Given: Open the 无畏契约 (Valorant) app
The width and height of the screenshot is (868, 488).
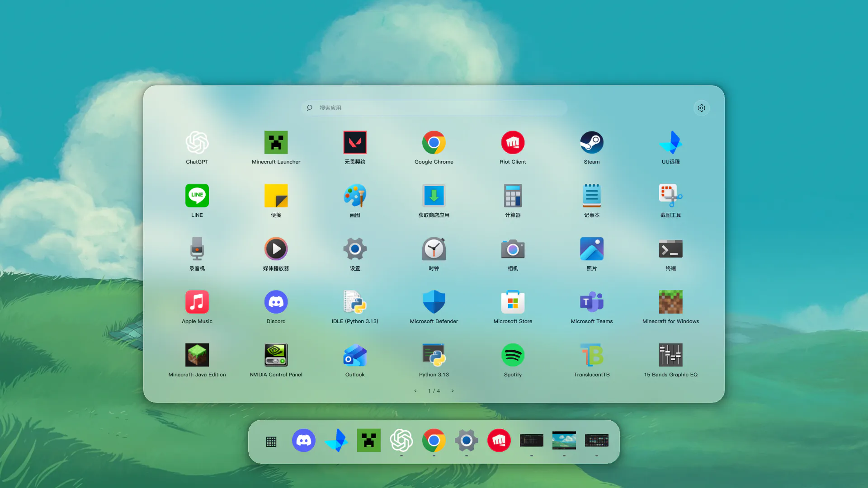Looking at the screenshot, I should [x=355, y=143].
